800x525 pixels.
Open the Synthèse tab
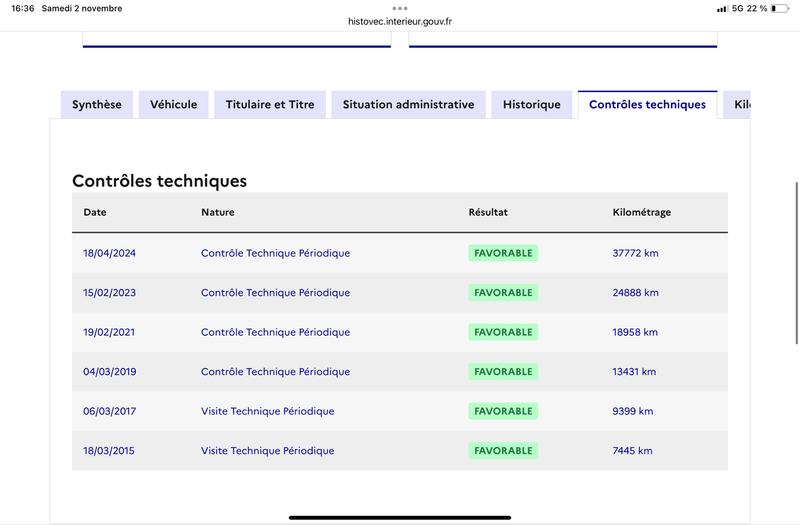point(97,105)
